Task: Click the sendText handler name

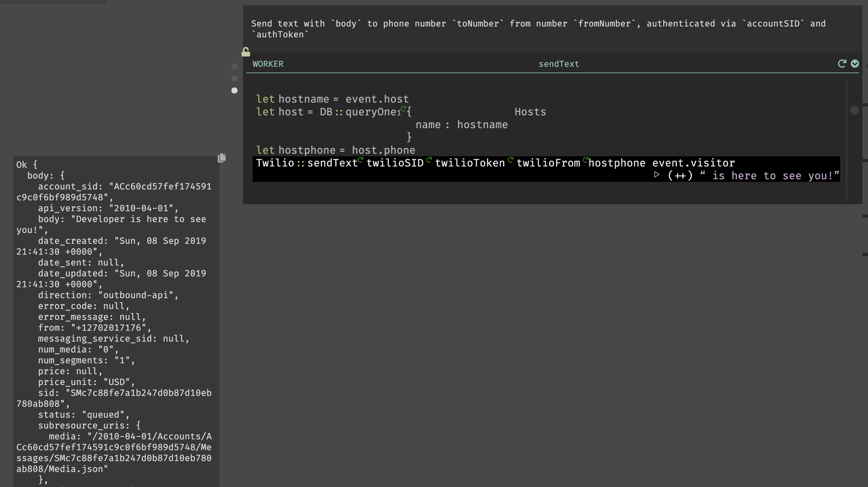Action: click(559, 64)
